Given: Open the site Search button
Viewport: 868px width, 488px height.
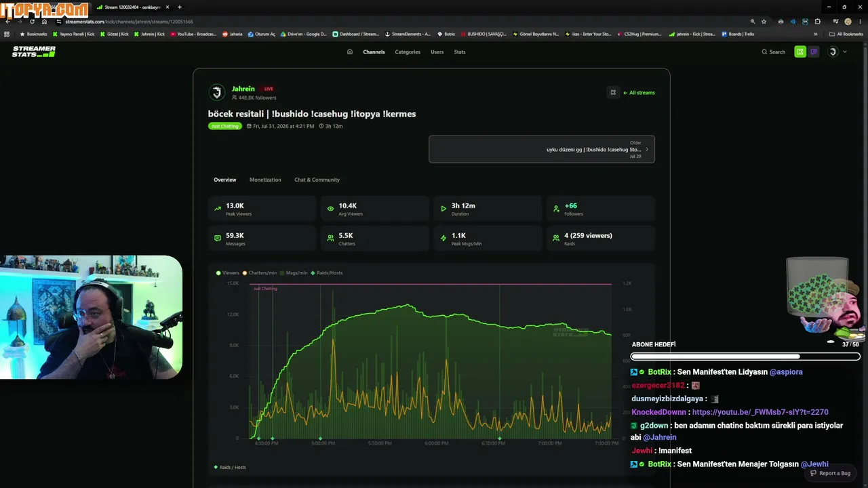Looking at the screenshot, I should (773, 52).
